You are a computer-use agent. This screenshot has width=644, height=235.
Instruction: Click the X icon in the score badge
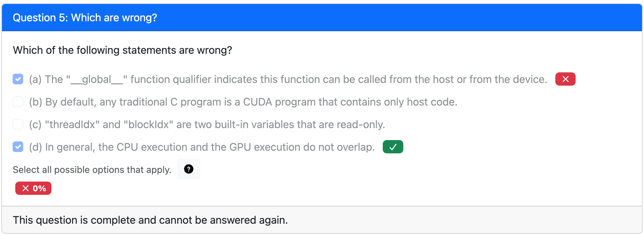point(26,189)
